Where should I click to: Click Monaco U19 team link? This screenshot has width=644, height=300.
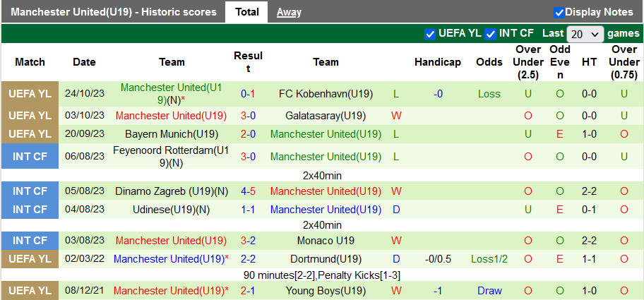[x=326, y=241]
